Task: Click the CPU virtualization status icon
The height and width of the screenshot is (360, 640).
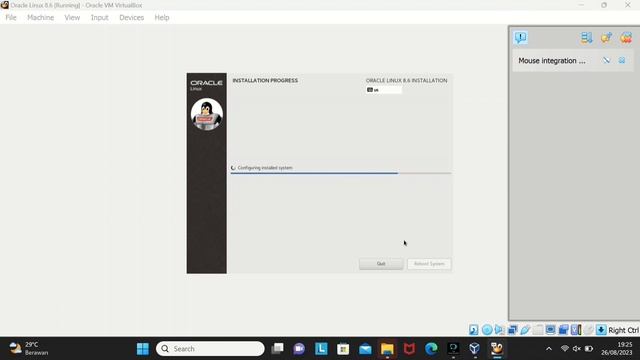Action: point(576,329)
